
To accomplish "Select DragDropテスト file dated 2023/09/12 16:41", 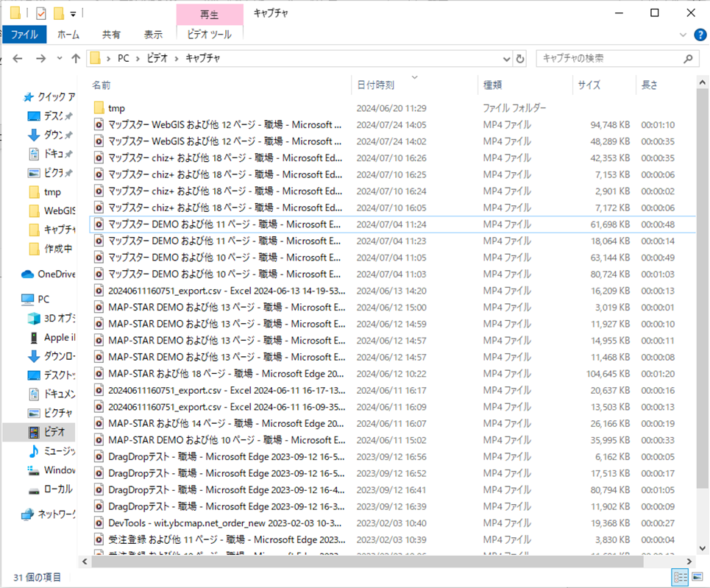I will click(x=392, y=489).
